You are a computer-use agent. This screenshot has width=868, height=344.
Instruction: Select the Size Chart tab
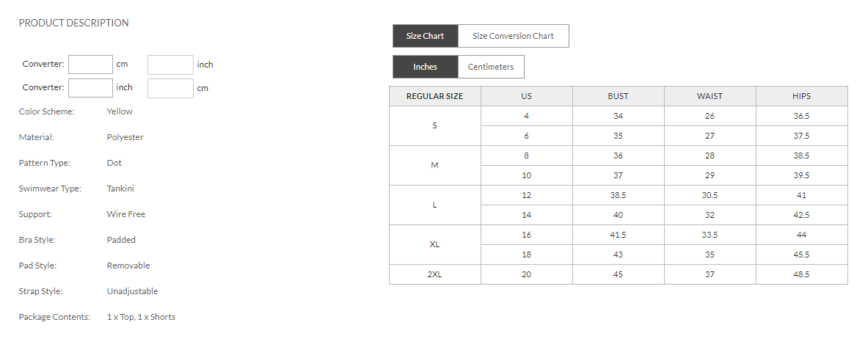(425, 36)
